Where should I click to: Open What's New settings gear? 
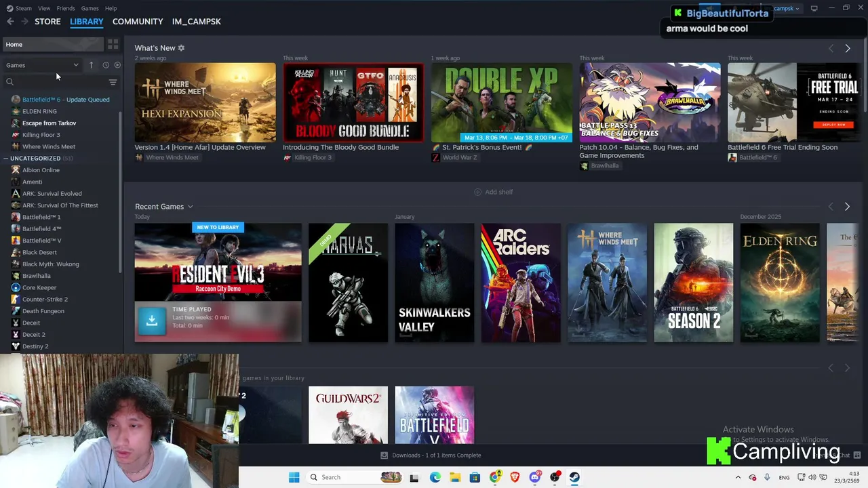coord(181,48)
